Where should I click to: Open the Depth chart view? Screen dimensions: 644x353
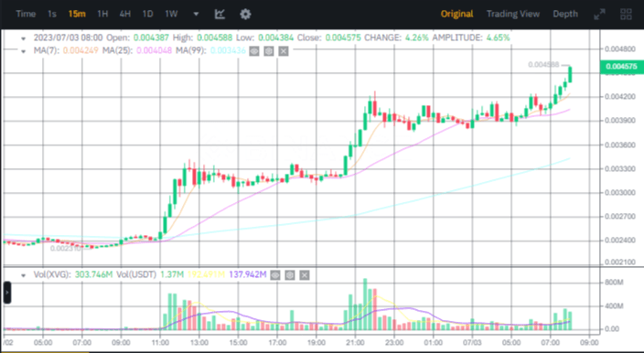565,14
